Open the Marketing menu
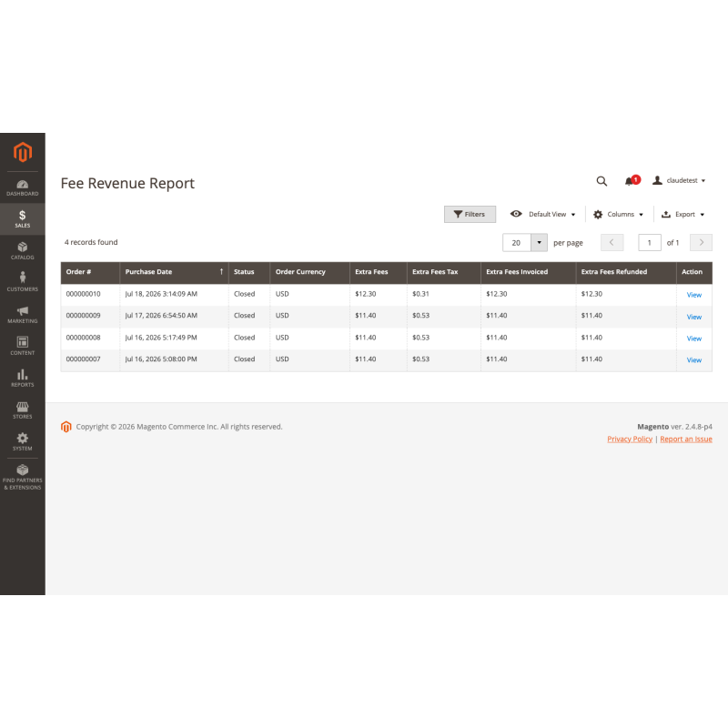The height and width of the screenshot is (728, 728). click(x=22, y=314)
